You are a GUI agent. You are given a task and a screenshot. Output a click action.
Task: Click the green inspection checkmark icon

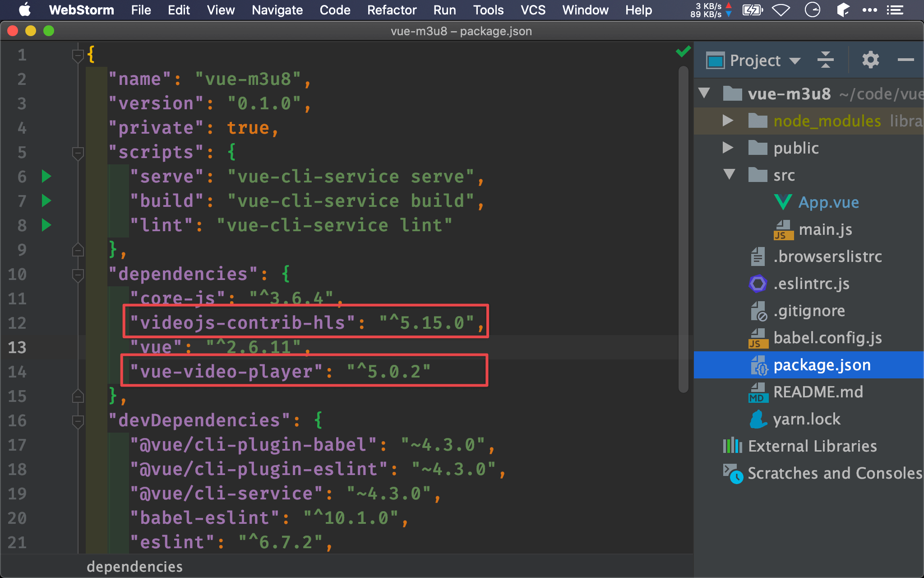(684, 51)
